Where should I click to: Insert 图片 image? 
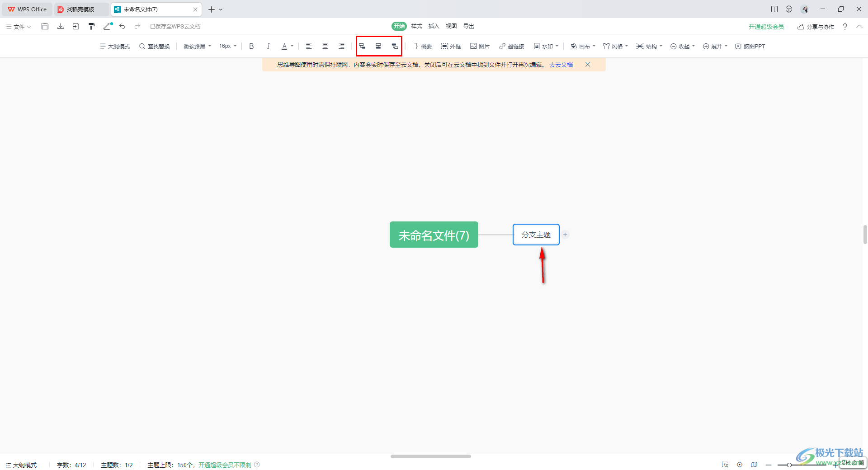480,46
